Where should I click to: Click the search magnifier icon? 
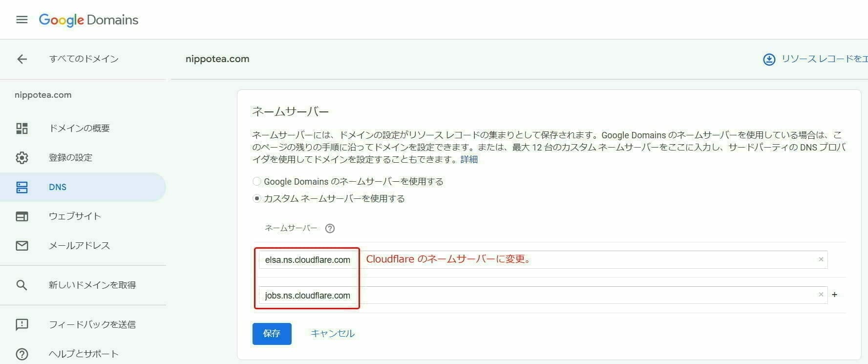pos(22,285)
